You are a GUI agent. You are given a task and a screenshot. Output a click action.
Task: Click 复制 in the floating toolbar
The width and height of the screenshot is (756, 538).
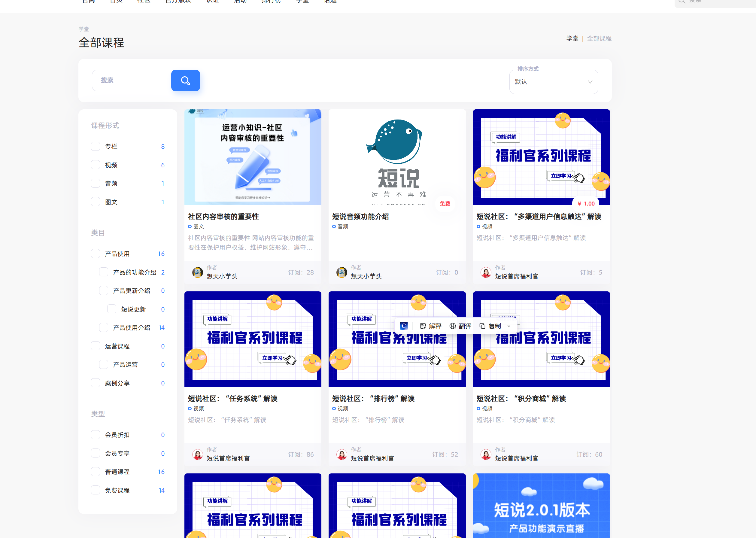(x=490, y=326)
